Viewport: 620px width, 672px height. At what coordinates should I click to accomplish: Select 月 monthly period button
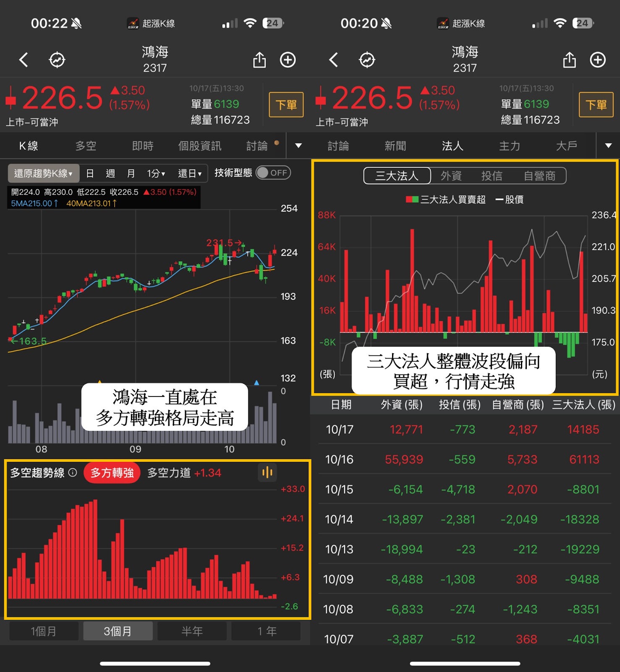131,173
